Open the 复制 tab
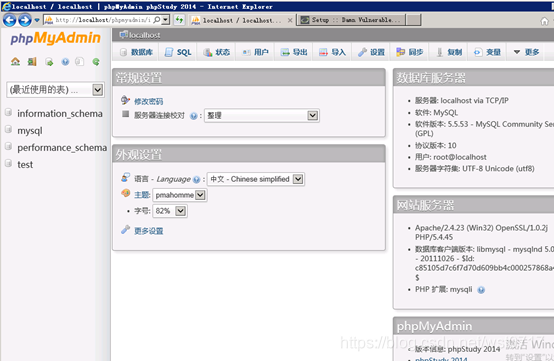Image resolution: width=554 pixels, height=361 pixels. point(449,52)
